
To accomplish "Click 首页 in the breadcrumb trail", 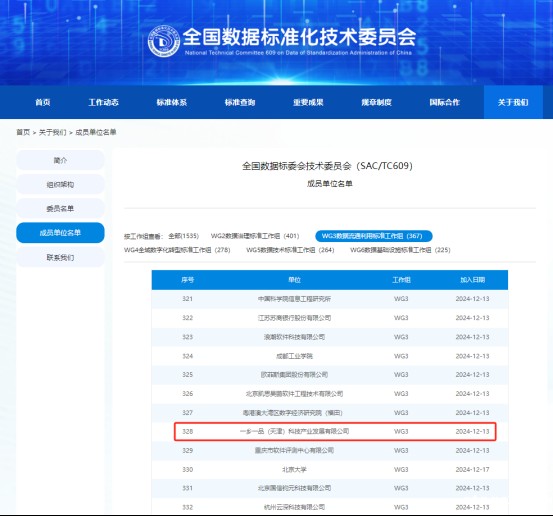I will pyautogui.click(x=23, y=132).
